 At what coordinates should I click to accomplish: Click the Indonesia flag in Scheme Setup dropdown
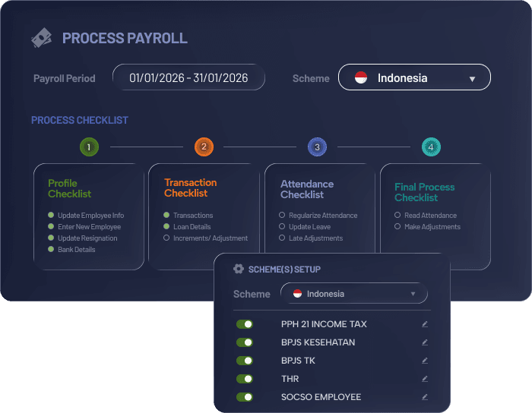coord(298,293)
